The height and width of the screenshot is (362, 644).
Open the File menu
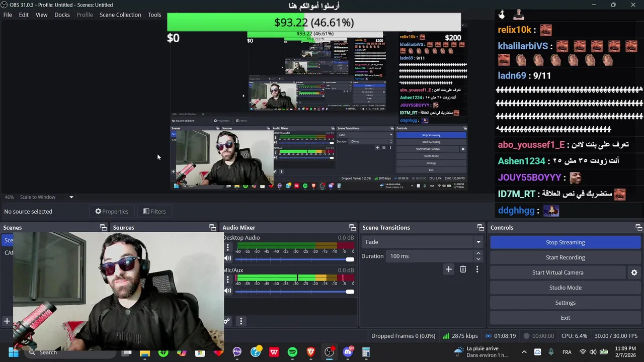[x=8, y=15]
